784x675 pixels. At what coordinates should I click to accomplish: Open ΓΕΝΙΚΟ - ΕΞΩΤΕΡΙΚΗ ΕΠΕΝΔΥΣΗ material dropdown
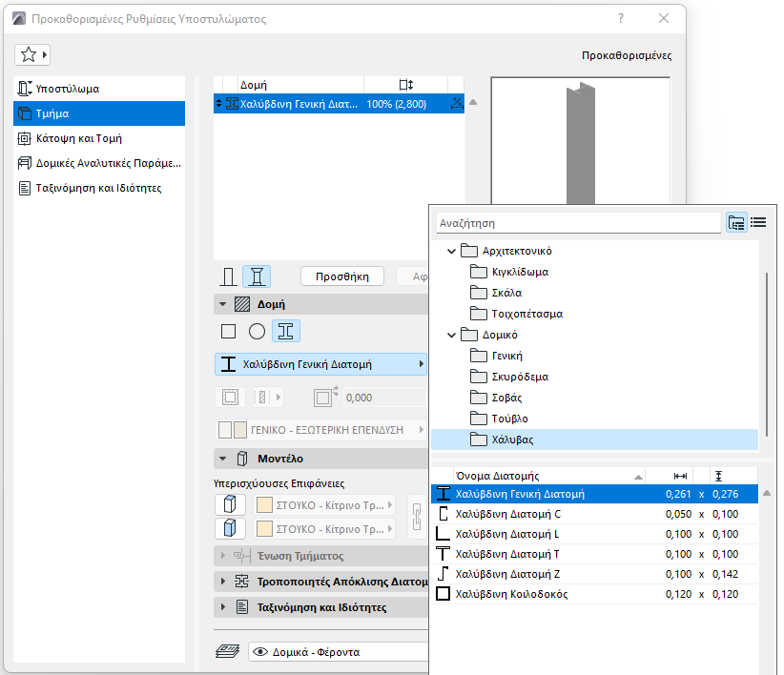tap(320, 430)
